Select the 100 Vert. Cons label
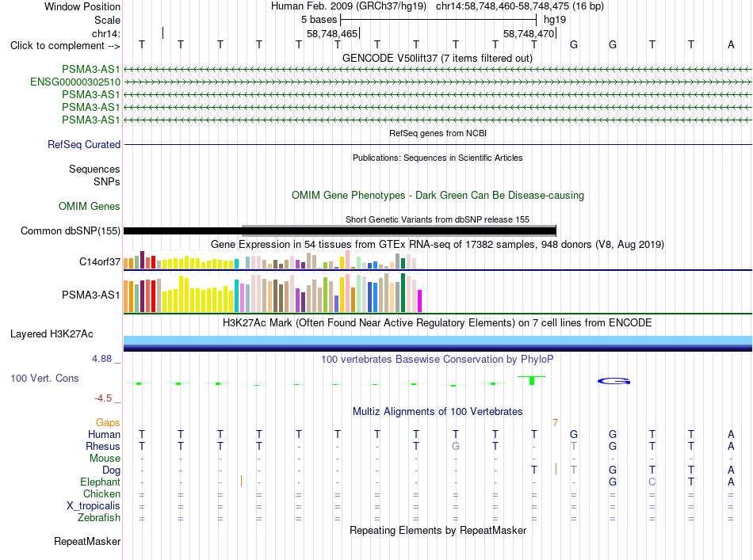This screenshot has width=753, height=560. (44, 378)
